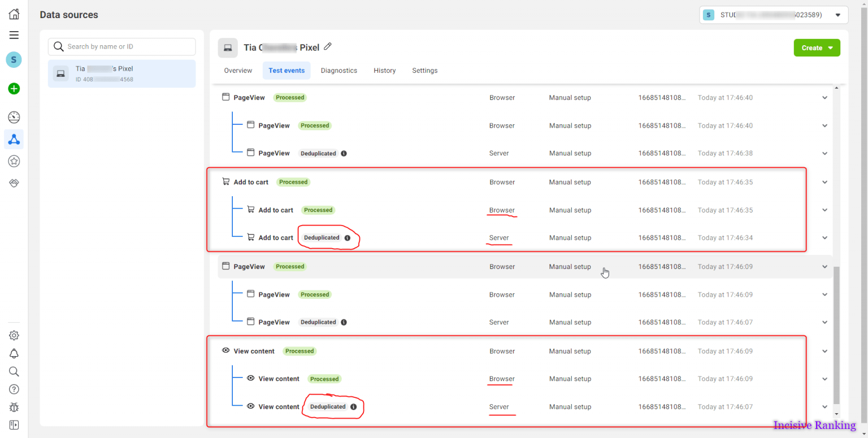
Task: Switch to the Overview tab
Action: tap(238, 71)
